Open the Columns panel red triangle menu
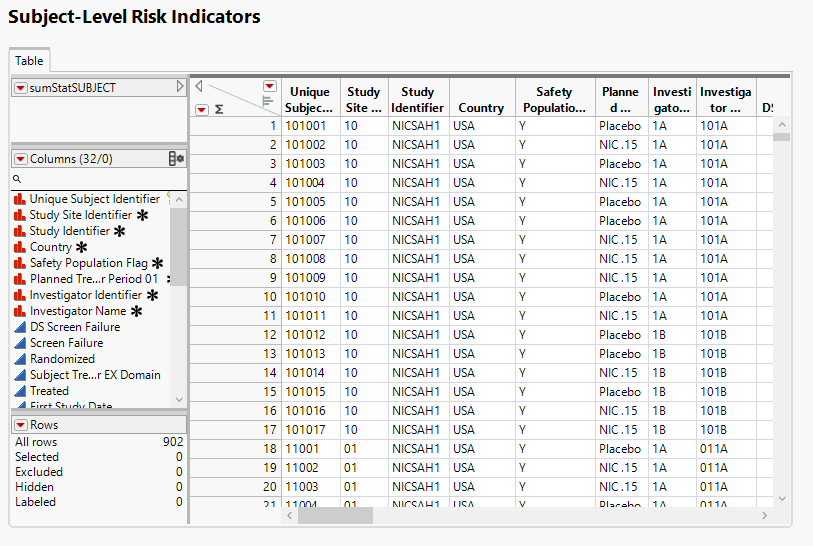Image resolution: width=813 pixels, height=546 pixels. [x=20, y=159]
